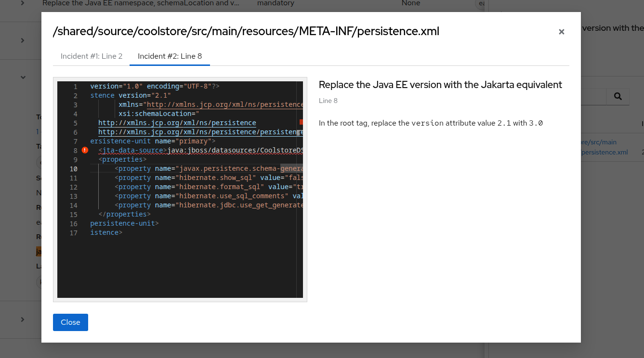The width and height of the screenshot is (644, 358).
Task: Click line number 17 in the gutter
Action: [73, 233]
